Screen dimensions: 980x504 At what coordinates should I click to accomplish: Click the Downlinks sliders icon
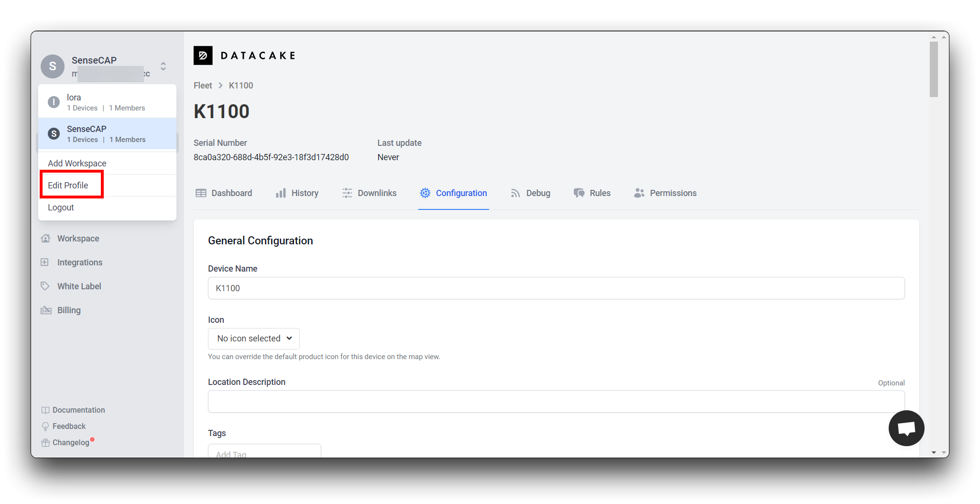(x=347, y=193)
